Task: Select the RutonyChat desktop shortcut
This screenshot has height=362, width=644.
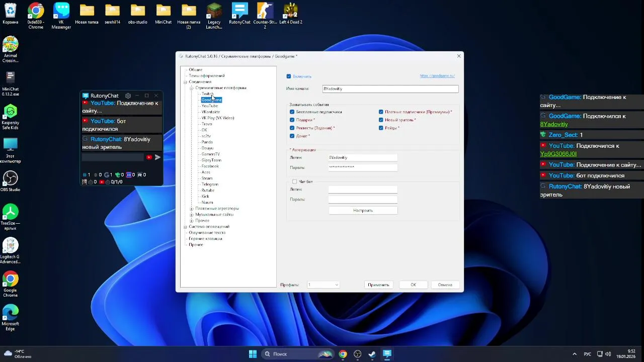Action: (x=239, y=14)
